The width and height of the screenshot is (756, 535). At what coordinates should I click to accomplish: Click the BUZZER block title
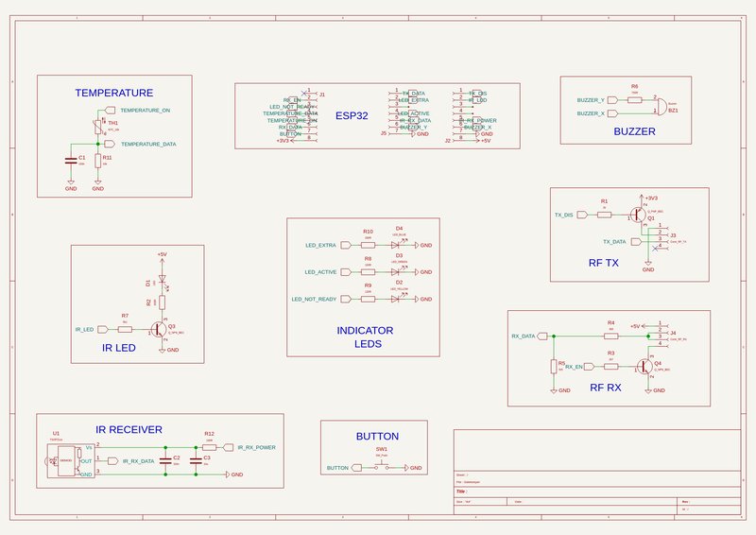[x=634, y=131]
